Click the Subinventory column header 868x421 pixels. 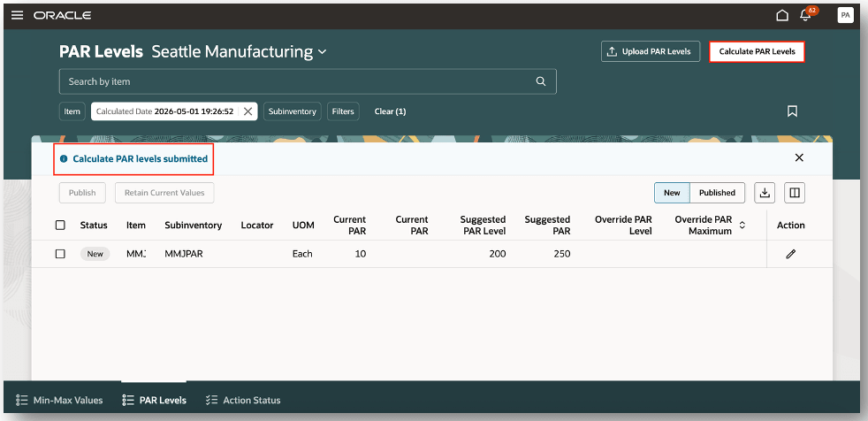pyautogui.click(x=194, y=225)
